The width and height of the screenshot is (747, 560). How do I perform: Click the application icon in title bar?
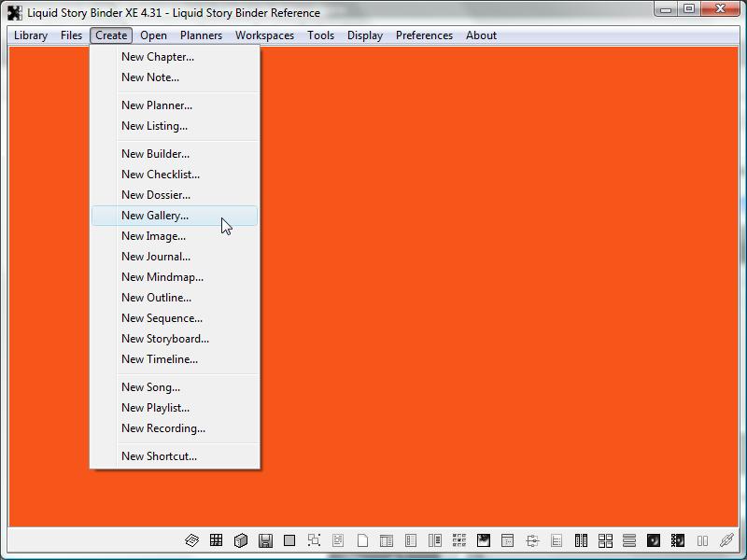[x=14, y=13]
